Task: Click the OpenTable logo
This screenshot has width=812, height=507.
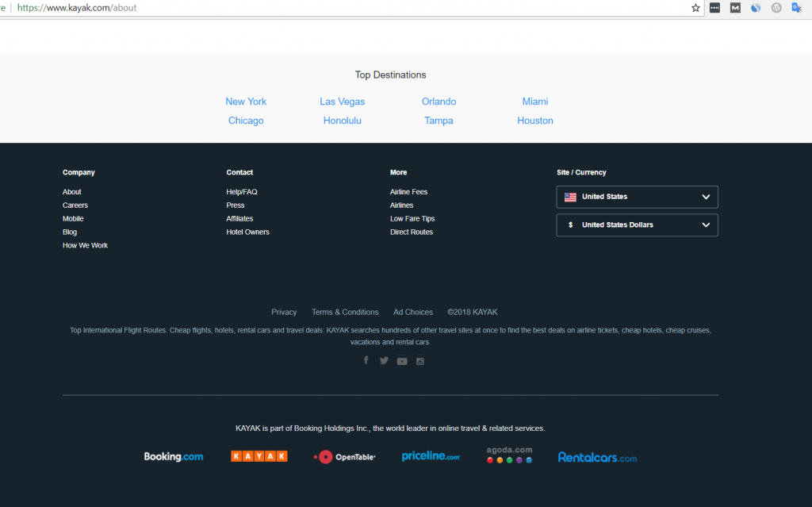Action: click(344, 456)
